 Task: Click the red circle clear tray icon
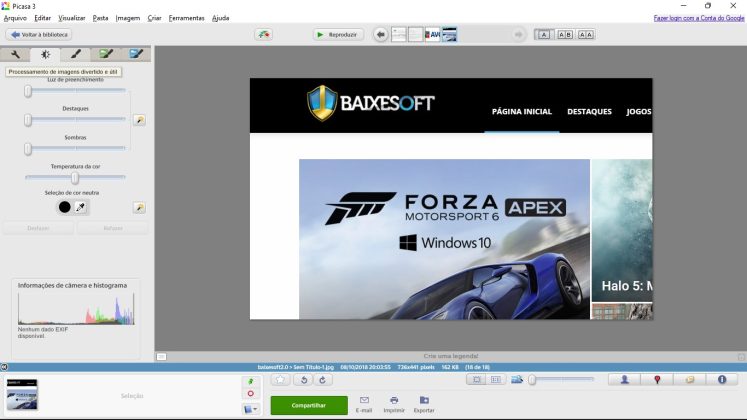click(251, 394)
